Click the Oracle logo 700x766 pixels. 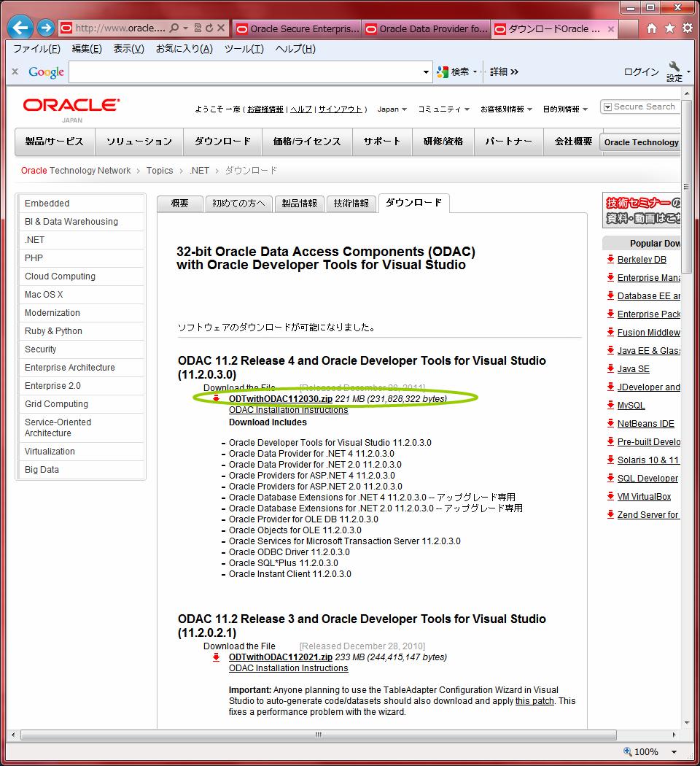pos(71,106)
